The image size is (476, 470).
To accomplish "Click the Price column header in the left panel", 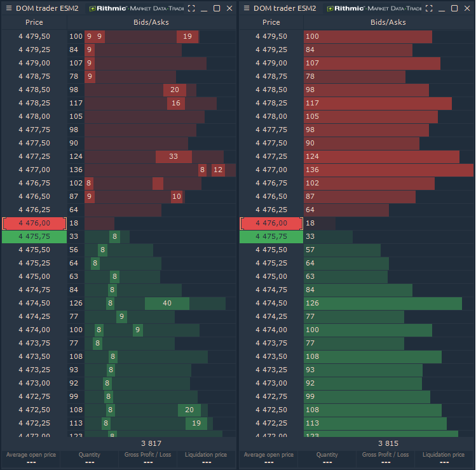I will (x=34, y=22).
